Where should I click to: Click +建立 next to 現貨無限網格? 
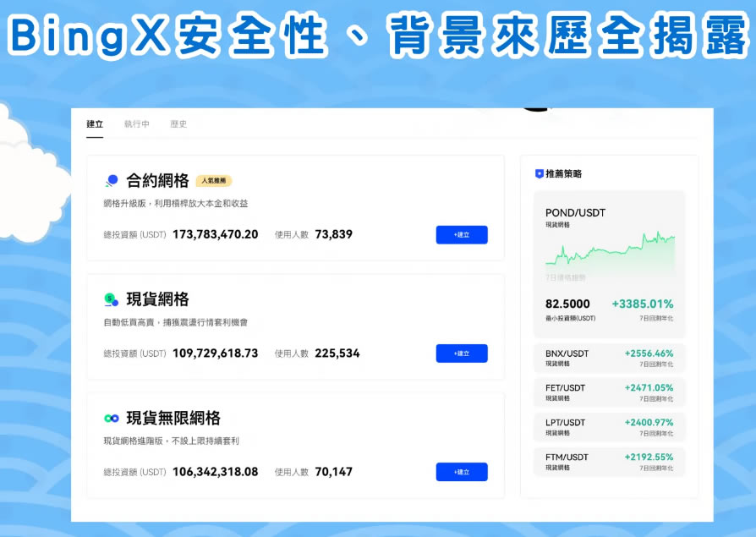[x=462, y=472]
